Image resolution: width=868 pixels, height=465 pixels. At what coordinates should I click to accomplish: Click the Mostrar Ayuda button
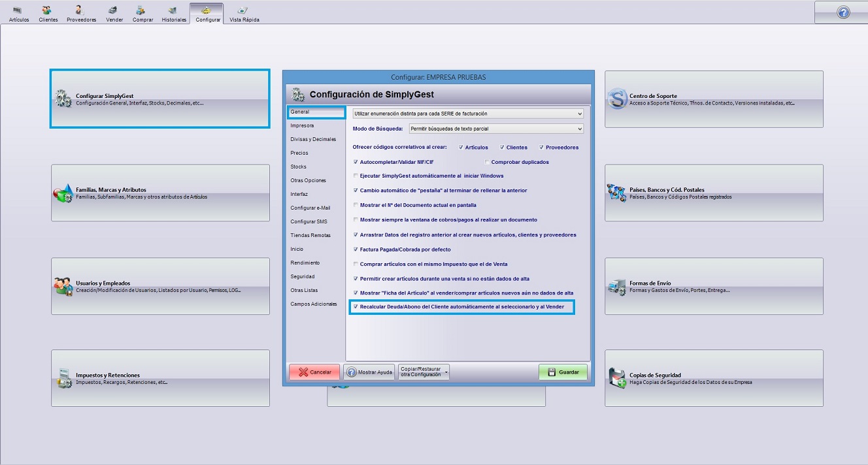[x=369, y=372]
